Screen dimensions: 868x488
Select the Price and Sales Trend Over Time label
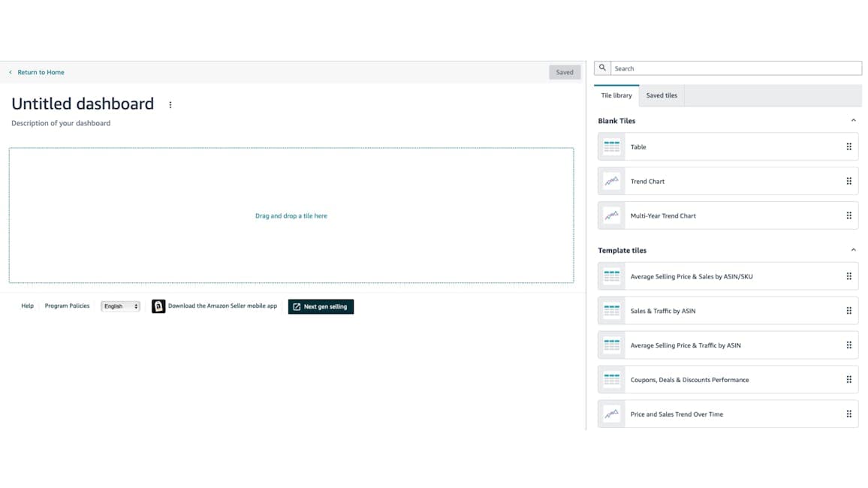[677, 414]
